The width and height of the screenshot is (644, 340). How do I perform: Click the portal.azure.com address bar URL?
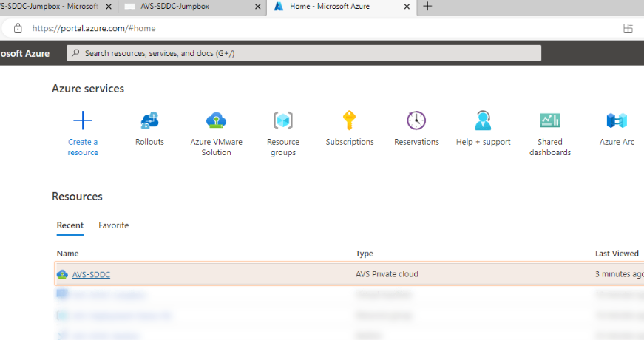pos(94,28)
